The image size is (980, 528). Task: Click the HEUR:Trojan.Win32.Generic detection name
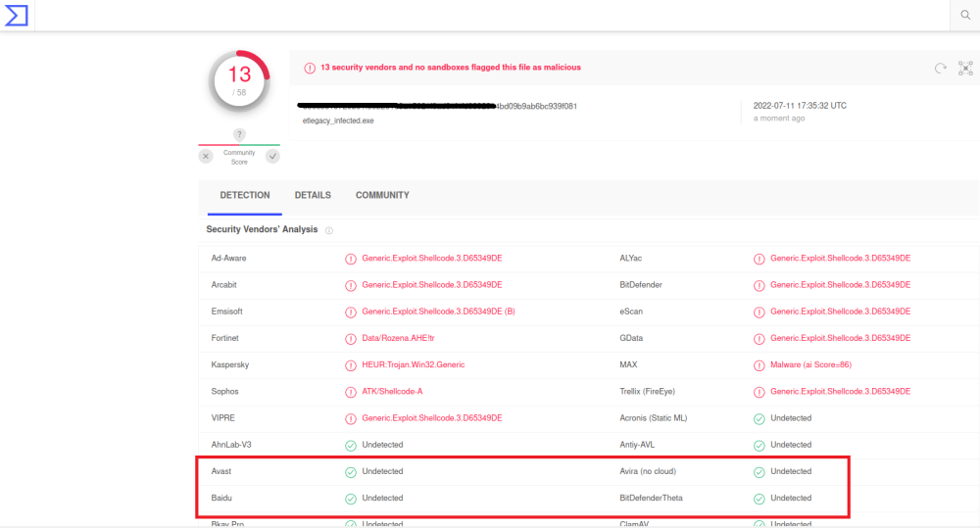(414, 365)
